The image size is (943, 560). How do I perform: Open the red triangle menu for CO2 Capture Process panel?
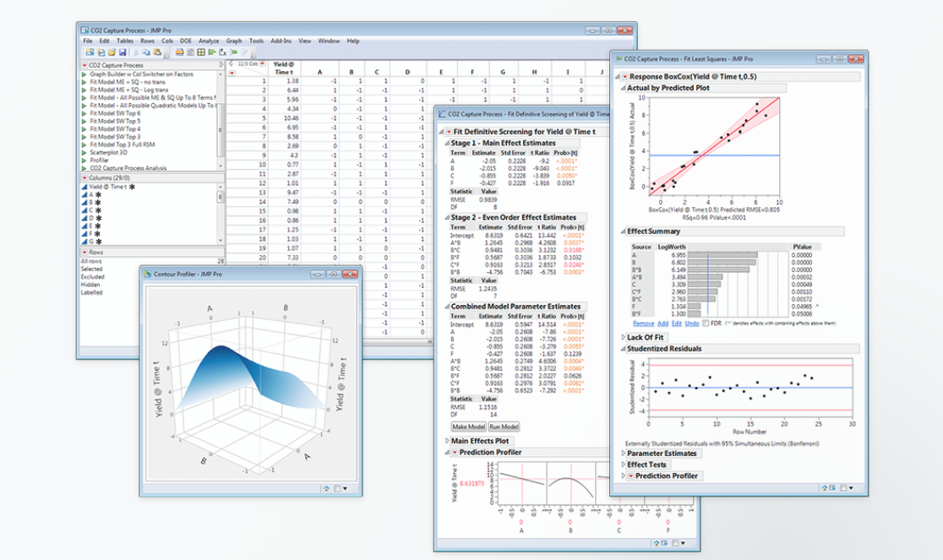pos(84,65)
